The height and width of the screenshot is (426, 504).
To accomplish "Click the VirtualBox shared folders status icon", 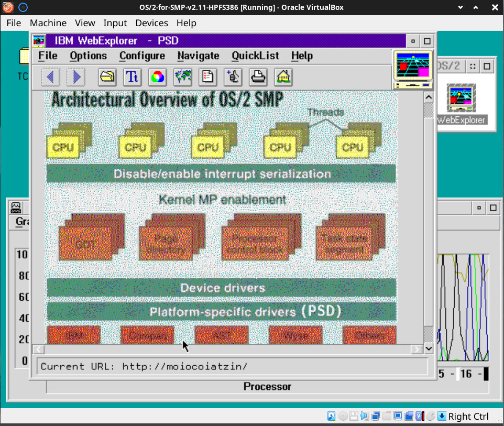I will click(x=387, y=416).
